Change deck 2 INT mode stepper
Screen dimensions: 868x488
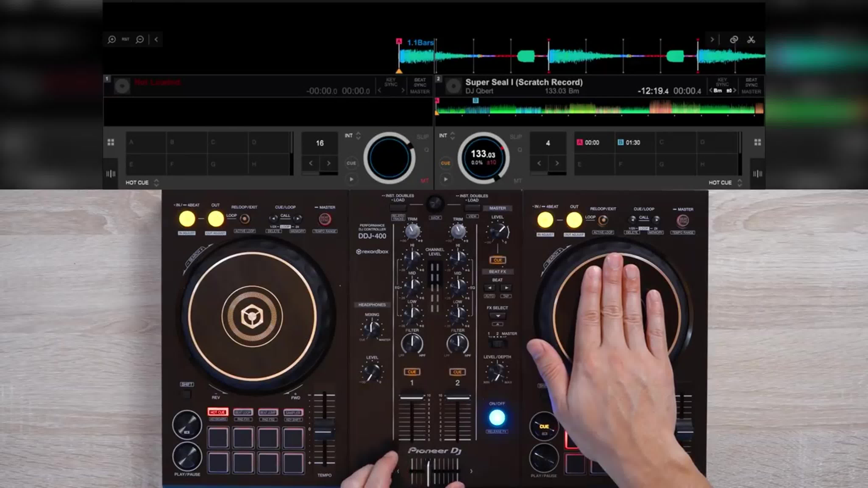pyautogui.click(x=452, y=136)
